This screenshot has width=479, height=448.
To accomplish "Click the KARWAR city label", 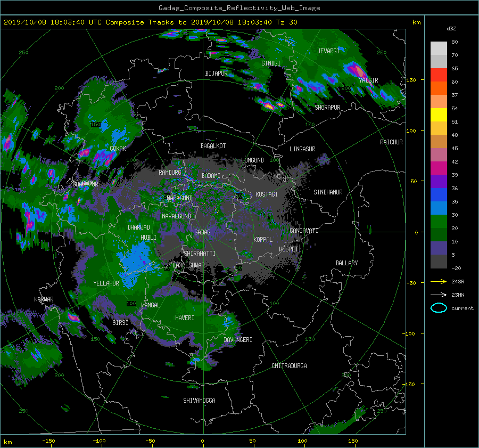I will point(44,299).
